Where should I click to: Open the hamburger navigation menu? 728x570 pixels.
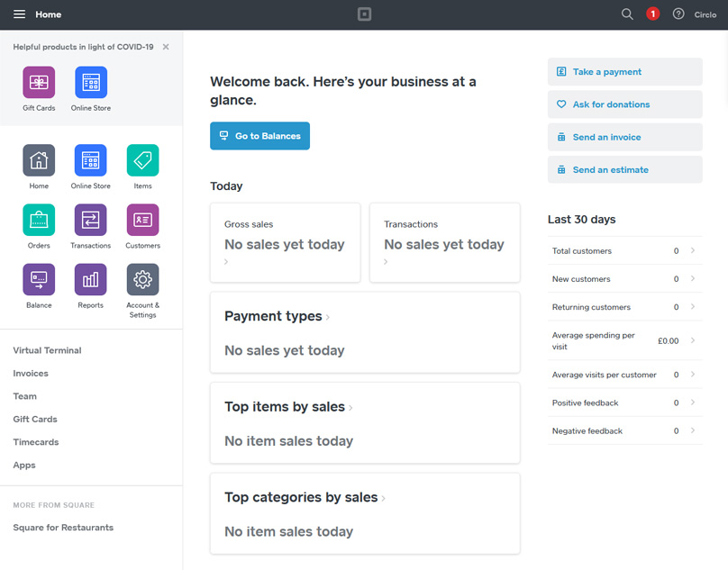tap(19, 14)
